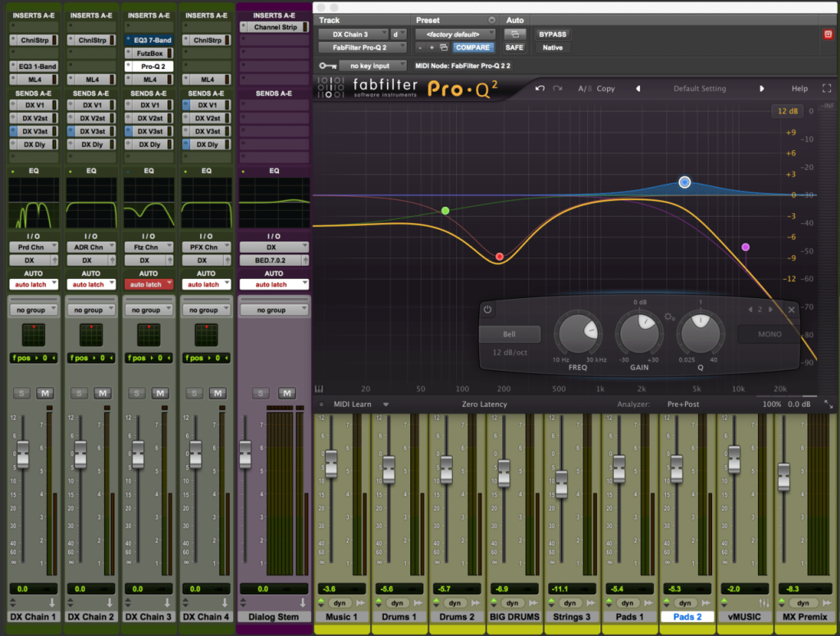Open the automation enable dialog icon

(515, 34)
